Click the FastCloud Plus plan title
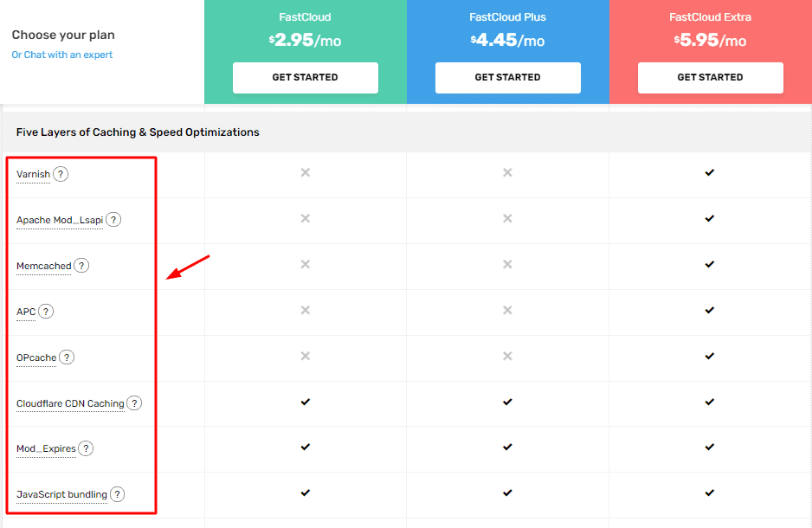The height and width of the screenshot is (528, 812). 507,17
